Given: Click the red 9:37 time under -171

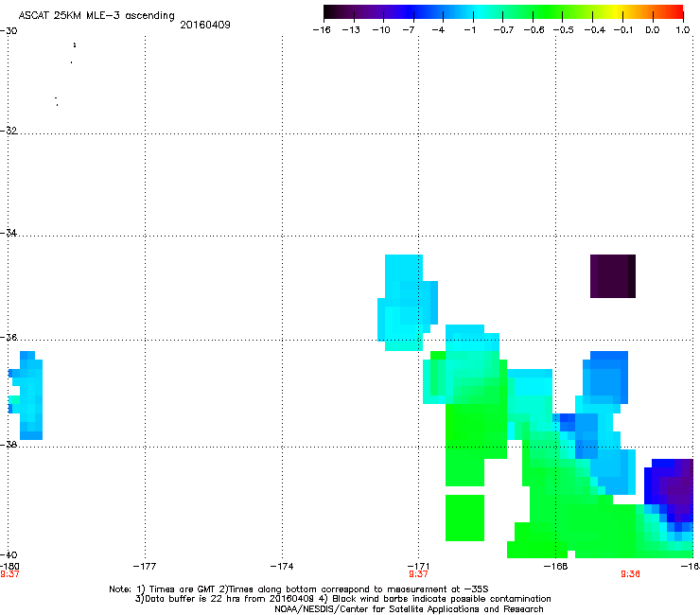Looking at the screenshot, I should [x=418, y=574].
